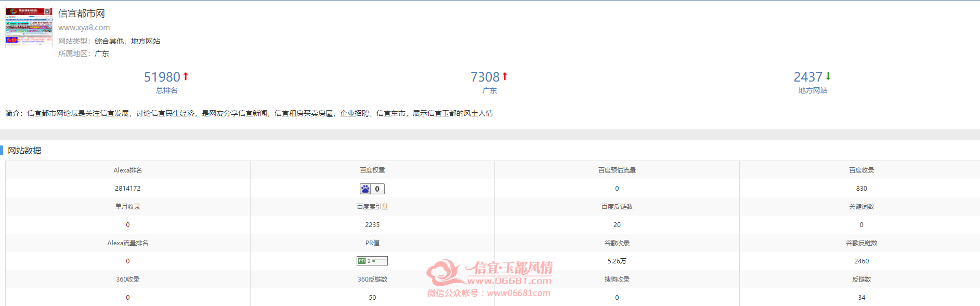Open the 广东 ranking under 7308
This screenshot has height=306, width=980.
click(x=490, y=90)
